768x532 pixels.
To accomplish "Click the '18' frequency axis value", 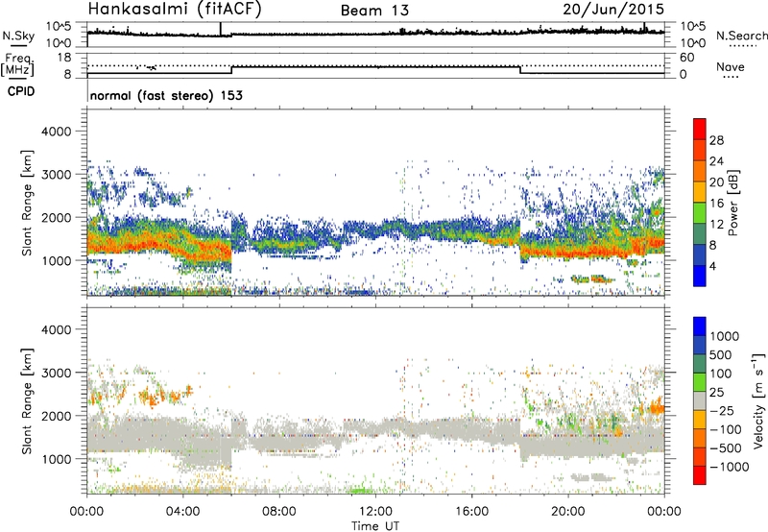I will (x=63, y=58).
